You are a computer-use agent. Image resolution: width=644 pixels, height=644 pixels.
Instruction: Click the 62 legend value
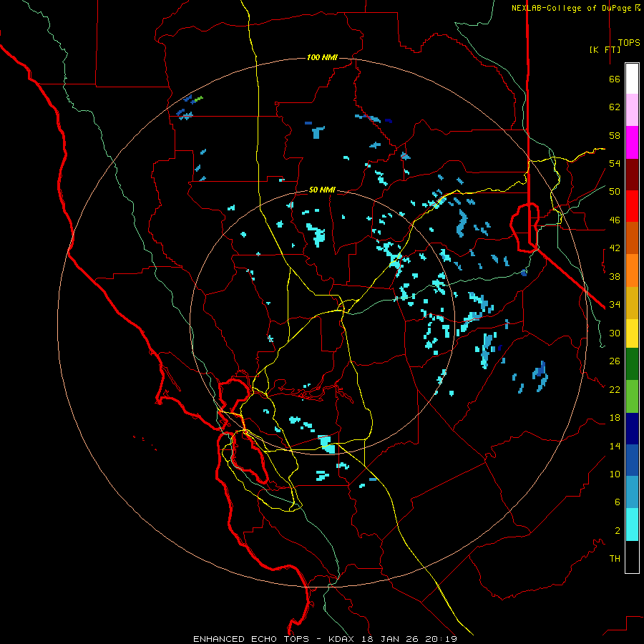point(615,107)
